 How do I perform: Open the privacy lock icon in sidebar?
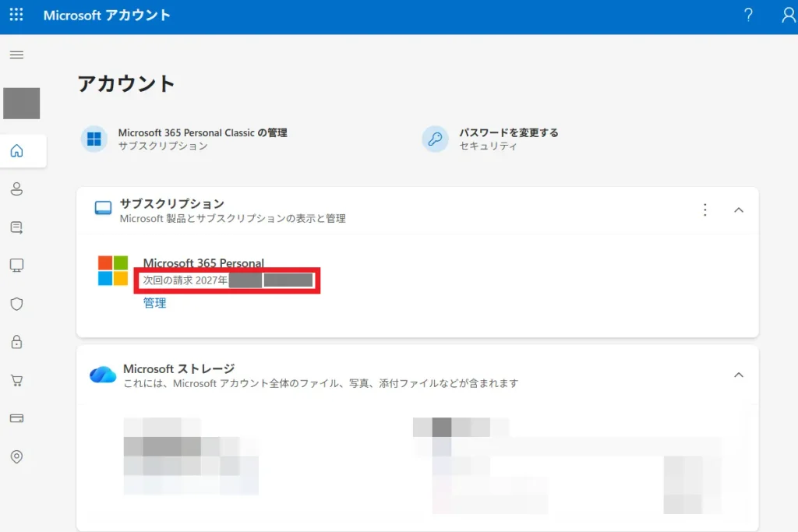[x=17, y=342]
